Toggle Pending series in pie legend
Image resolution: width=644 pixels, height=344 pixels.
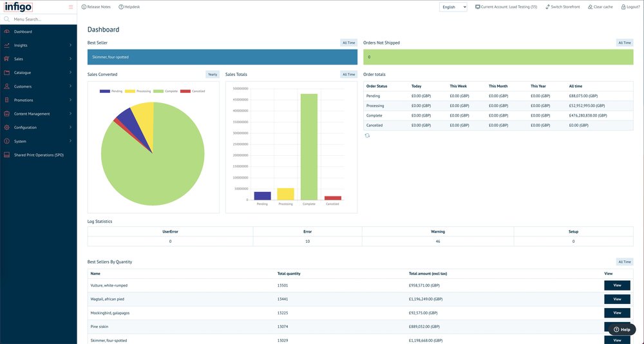pyautogui.click(x=111, y=91)
